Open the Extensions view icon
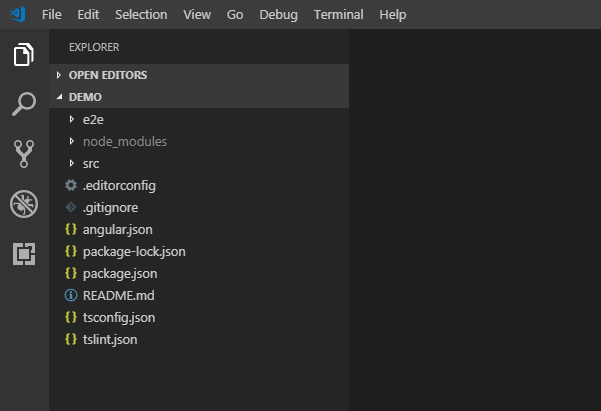 point(24,254)
